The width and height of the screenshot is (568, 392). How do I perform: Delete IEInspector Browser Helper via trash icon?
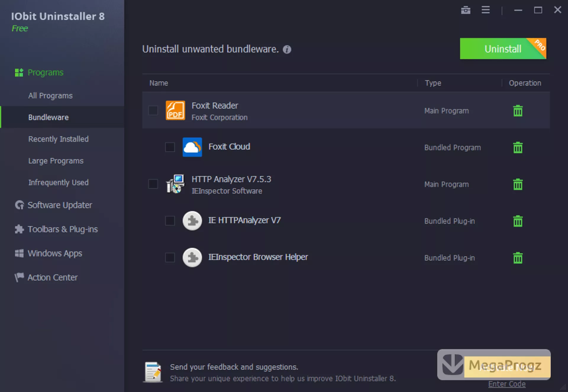click(x=518, y=258)
